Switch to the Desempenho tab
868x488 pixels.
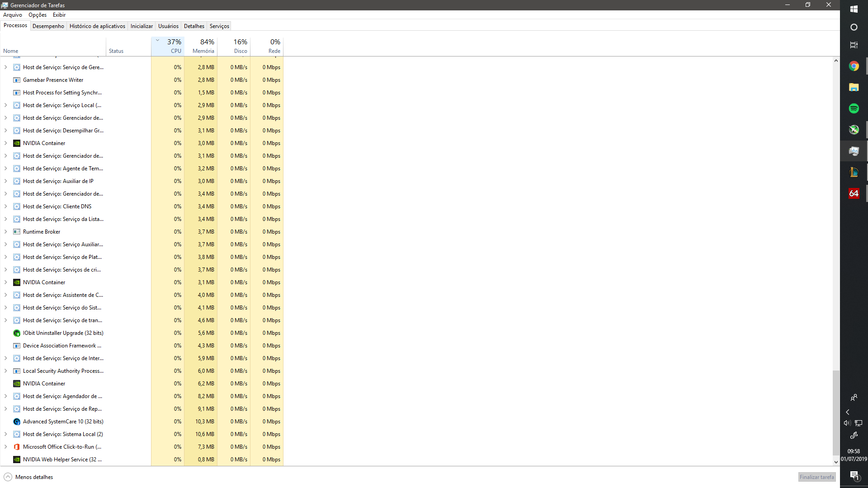[48, 26]
